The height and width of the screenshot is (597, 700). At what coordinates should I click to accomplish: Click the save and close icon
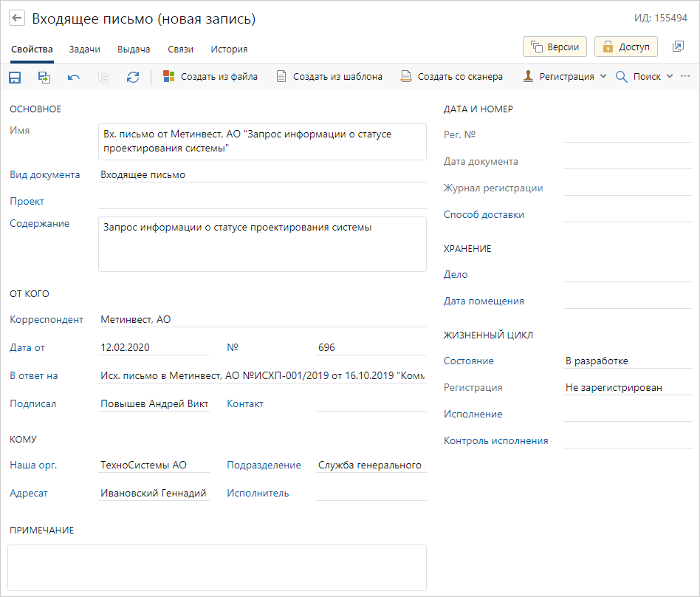(44, 77)
